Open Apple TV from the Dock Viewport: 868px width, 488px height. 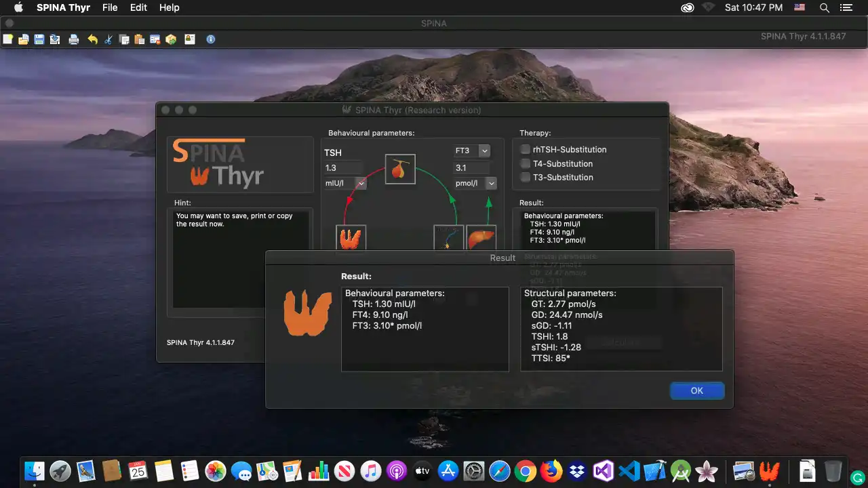coord(422,470)
